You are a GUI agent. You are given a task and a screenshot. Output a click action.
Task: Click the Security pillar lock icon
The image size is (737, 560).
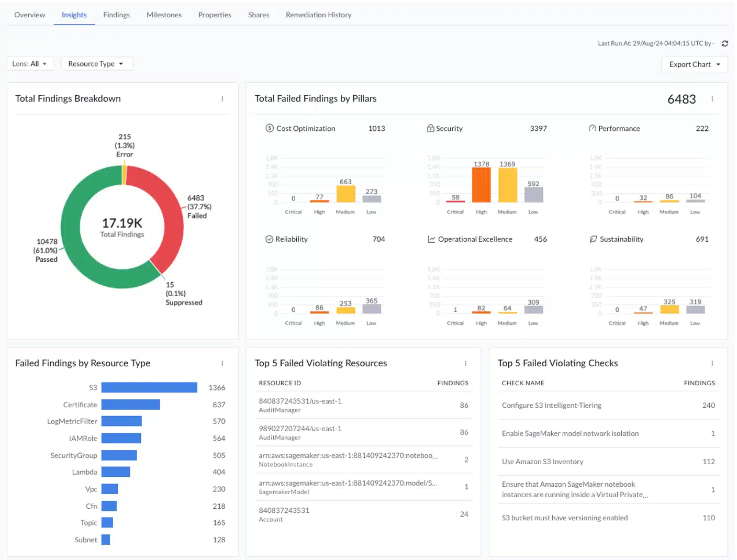[430, 128]
